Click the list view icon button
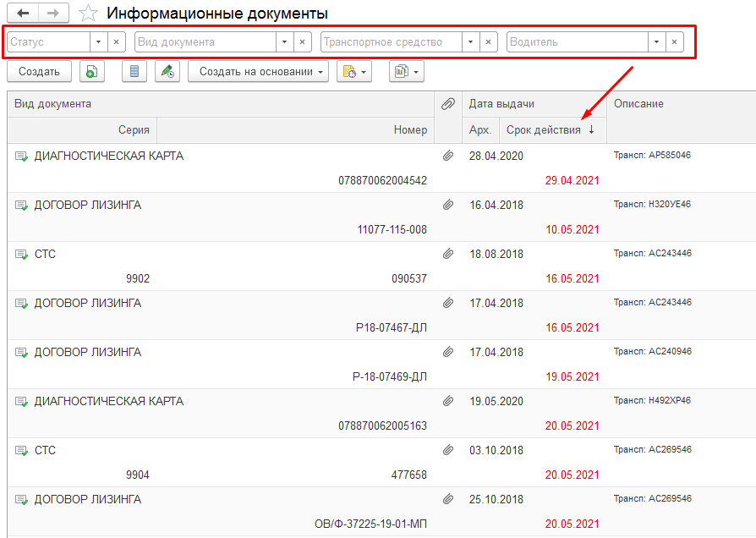This screenshot has height=538, width=756. pyautogui.click(x=134, y=72)
